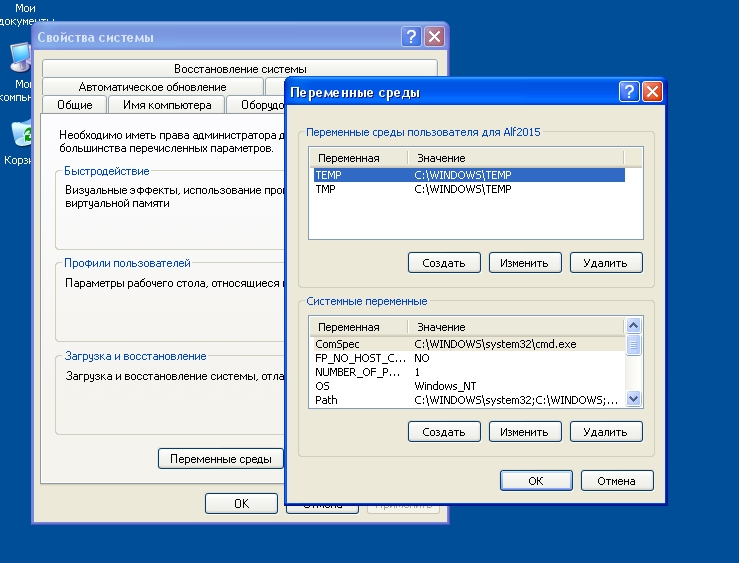The image size is (739, 563).
Task: Select the ComSpec system variable
Action: pyautogui.click(x=468, y=344)
